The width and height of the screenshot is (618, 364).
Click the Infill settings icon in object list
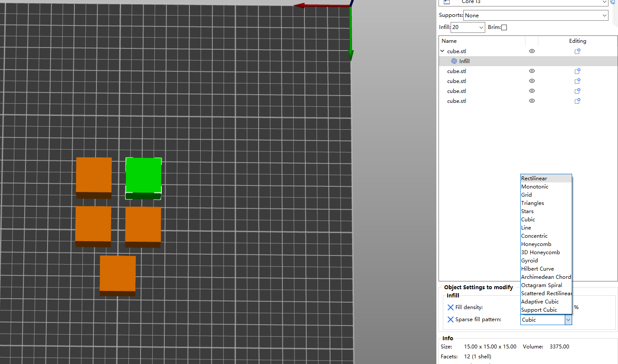coord(454,61)
